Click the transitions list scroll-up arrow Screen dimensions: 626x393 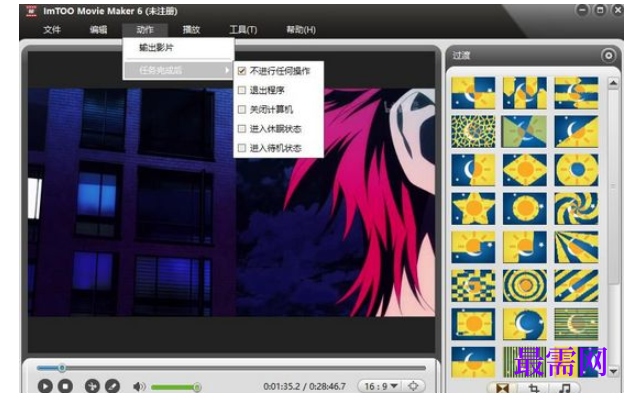click(613, 83)
